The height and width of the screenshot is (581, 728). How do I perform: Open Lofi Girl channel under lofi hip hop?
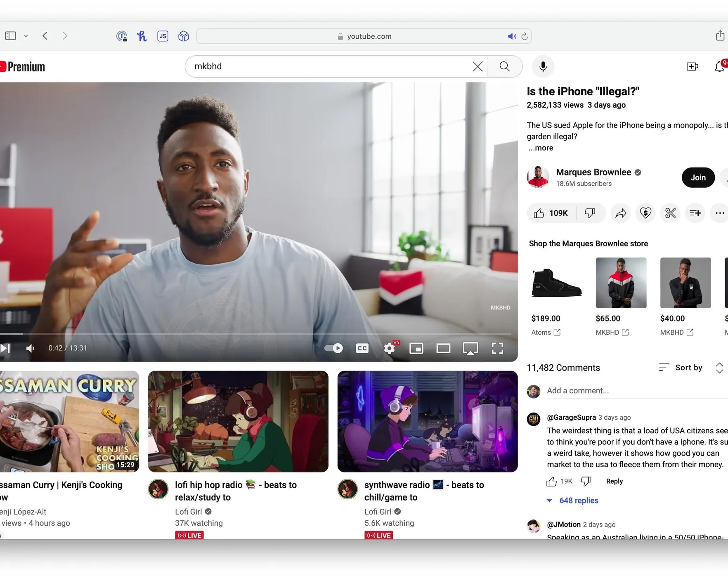189,512
